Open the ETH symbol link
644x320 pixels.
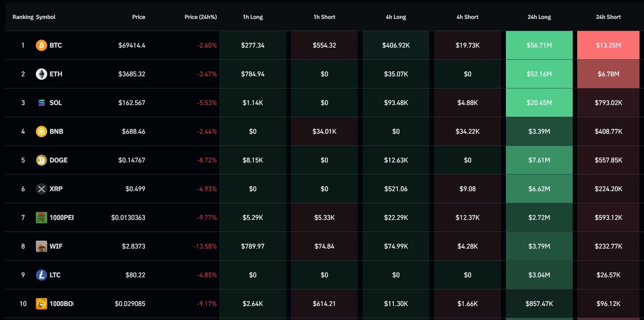[x=56, y=74]
